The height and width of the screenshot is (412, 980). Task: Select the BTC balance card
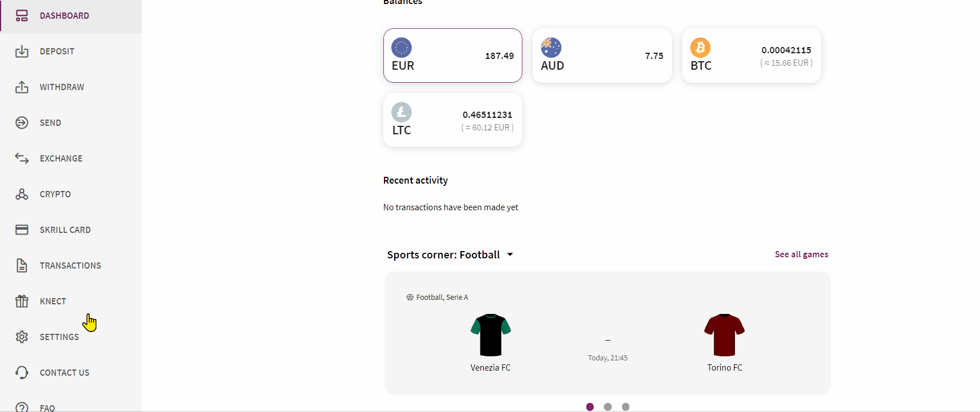(x=751, y=56)
